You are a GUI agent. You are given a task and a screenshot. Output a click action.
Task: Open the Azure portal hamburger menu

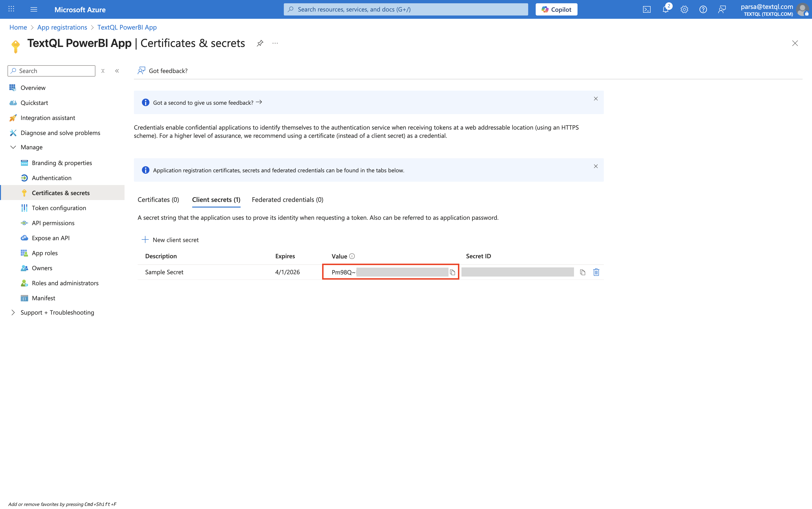(34, 9)
